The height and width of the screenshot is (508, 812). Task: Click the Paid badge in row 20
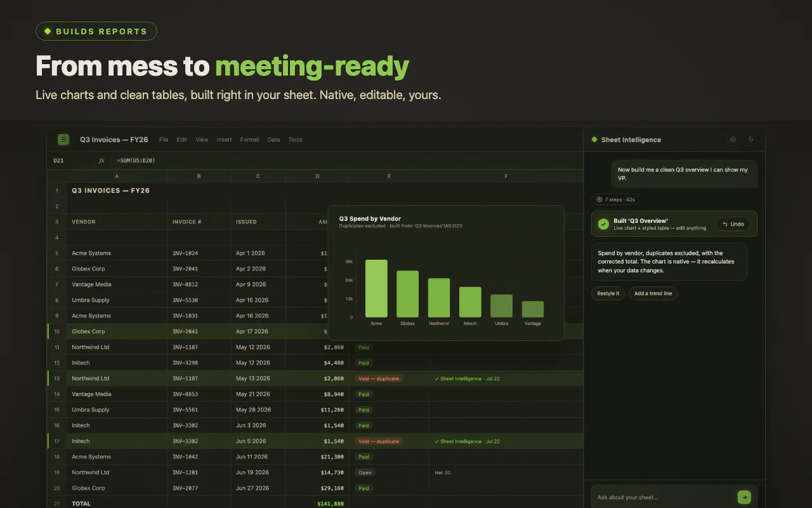tap(363, 488)
